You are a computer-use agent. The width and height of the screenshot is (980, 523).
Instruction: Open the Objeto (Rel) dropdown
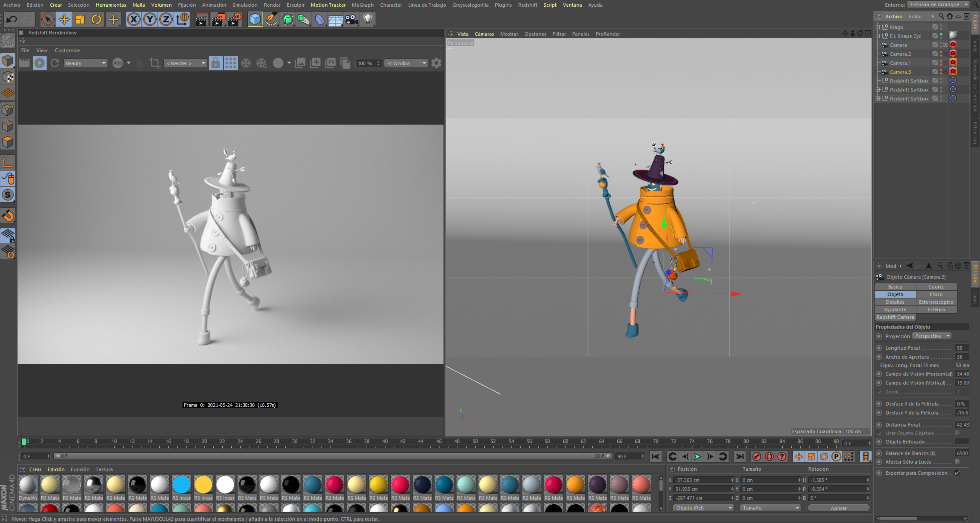pos(703,508)
